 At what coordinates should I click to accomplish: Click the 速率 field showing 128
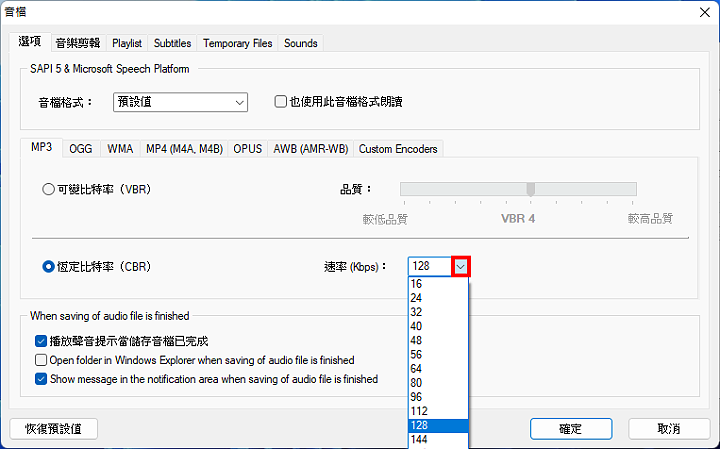(x=430, y=266)
